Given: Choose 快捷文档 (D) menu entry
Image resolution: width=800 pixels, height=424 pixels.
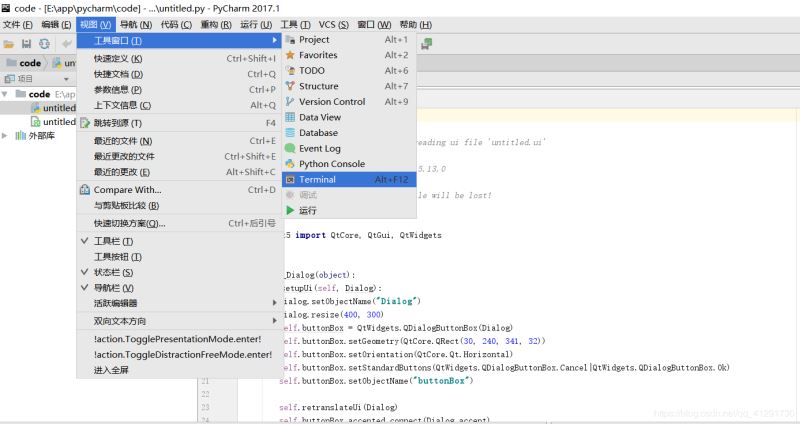Looking at the screenshot, I should coord(180,74).
